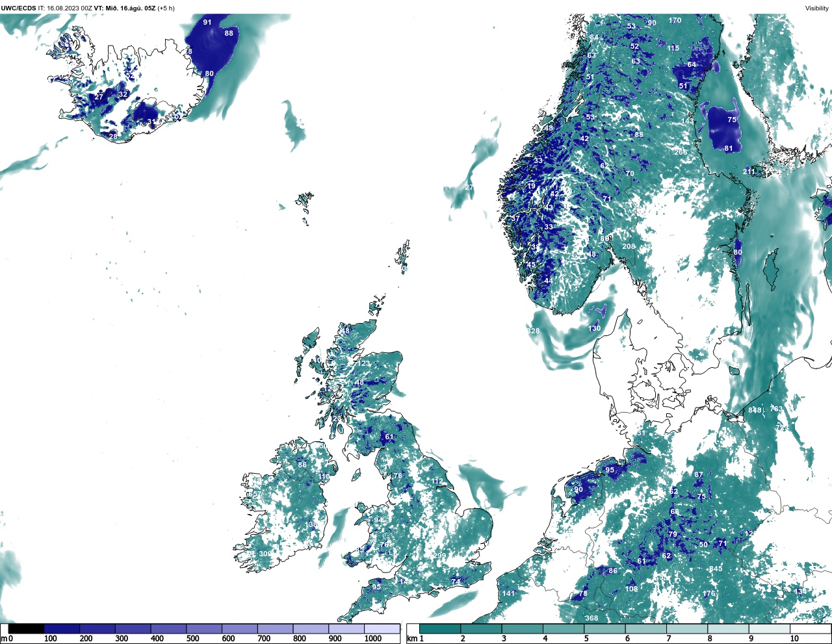Screen dimensions: 832x644
Task: Click the '328' value off southern Norway
Action: [x=534, y=331]
